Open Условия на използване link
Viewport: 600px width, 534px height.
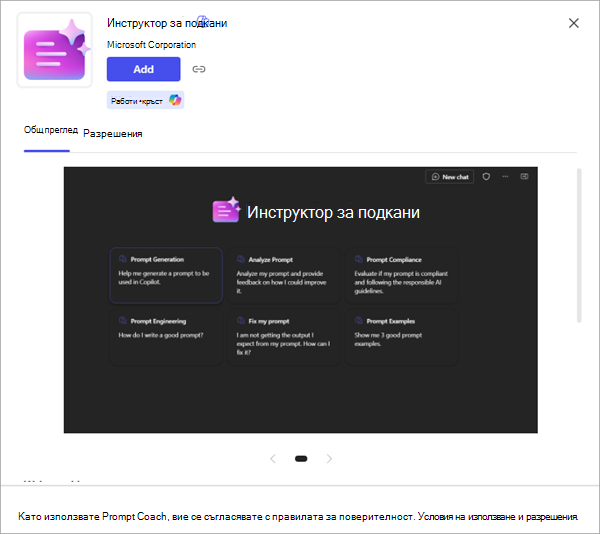coord(466,517)
